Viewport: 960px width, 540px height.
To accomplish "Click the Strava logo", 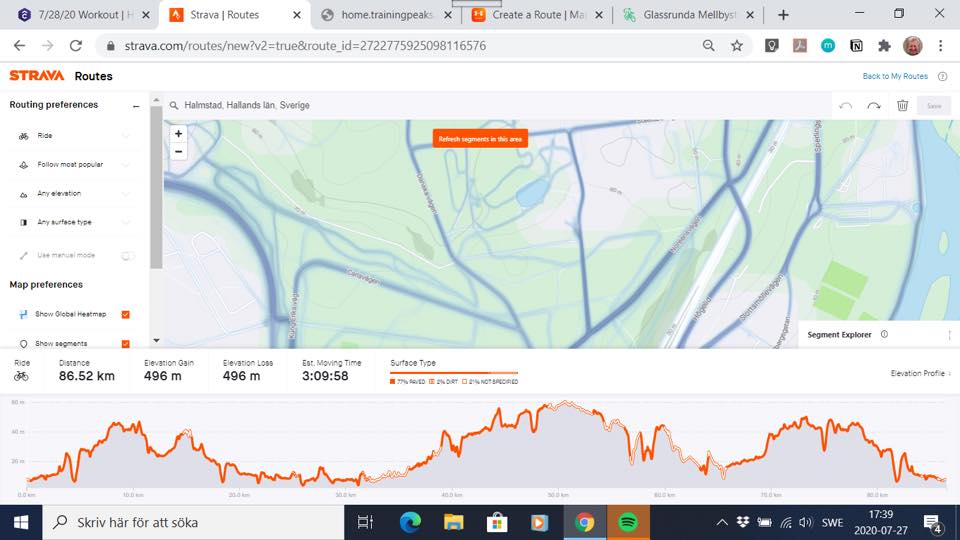I will coord(37,75).
